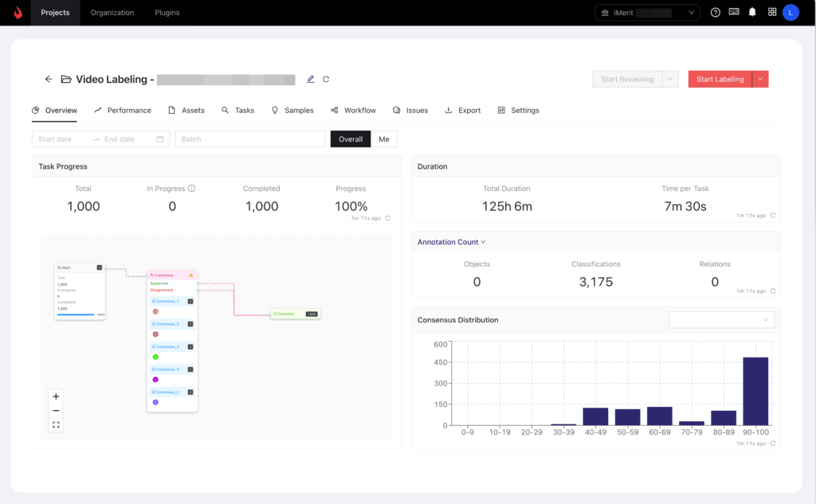Switch statistics to Me view
Image resolution: width=816 pixels, height=504 pixels.
[x=384, y=139]
